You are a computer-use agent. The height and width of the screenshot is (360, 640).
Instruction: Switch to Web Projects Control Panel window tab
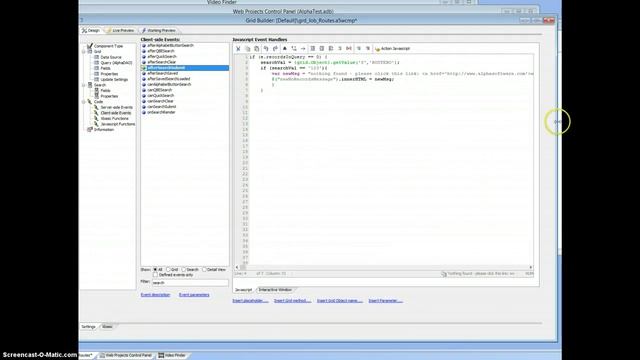click(126, 356)
